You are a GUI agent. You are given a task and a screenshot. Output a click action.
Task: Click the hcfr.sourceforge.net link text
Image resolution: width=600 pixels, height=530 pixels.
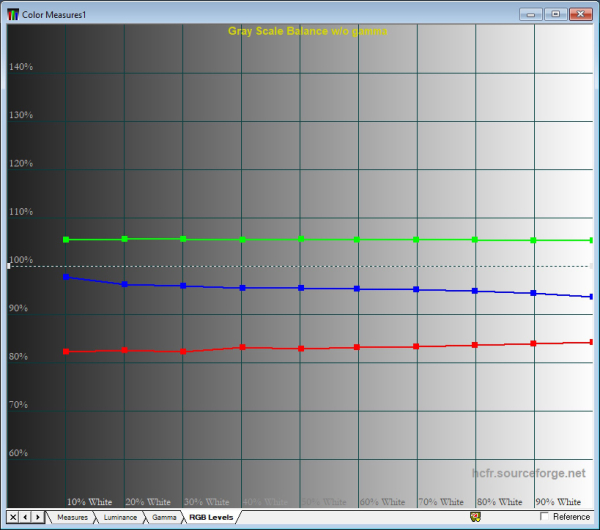tap(528, 473)
